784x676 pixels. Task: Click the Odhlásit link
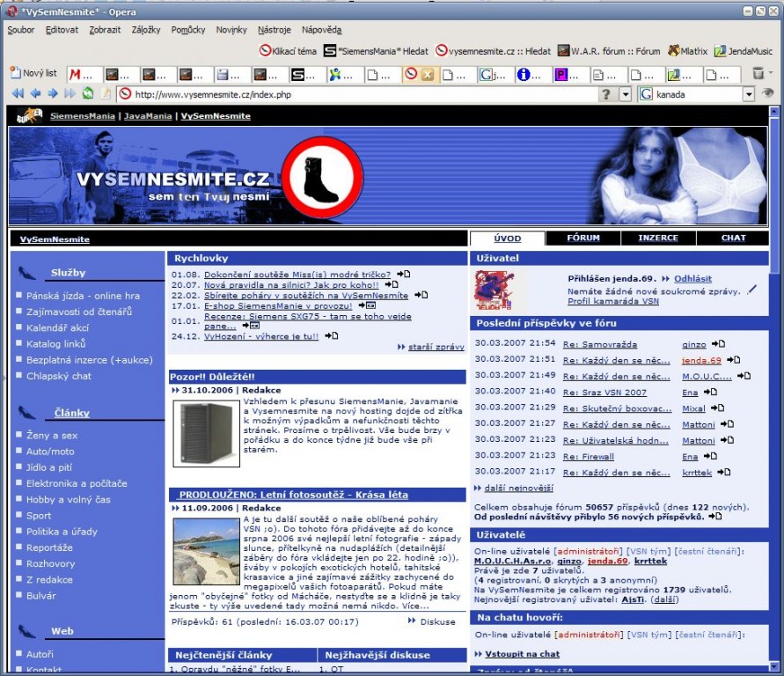point(692,278)
